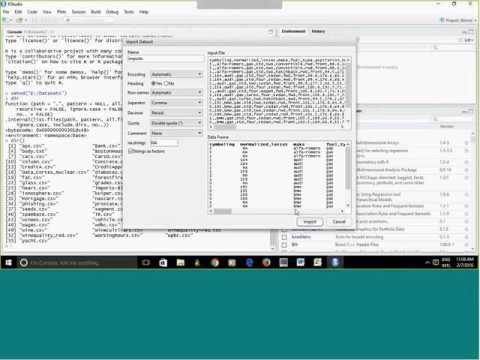The image size is (480, 360).
Task: Open the Edit menu
Action: [x=18, y=12]
